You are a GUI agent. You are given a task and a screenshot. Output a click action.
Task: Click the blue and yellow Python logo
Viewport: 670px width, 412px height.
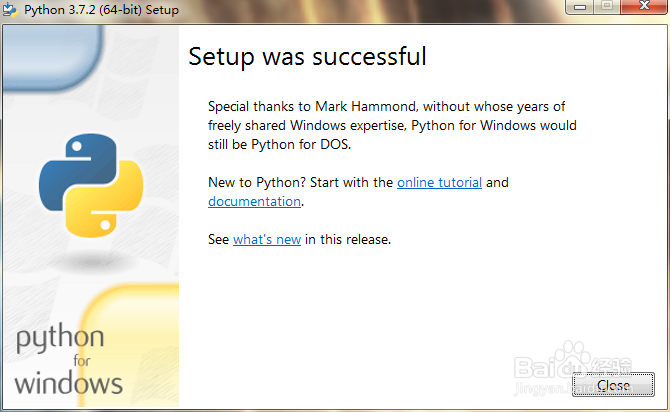click(x=91, y=185)
